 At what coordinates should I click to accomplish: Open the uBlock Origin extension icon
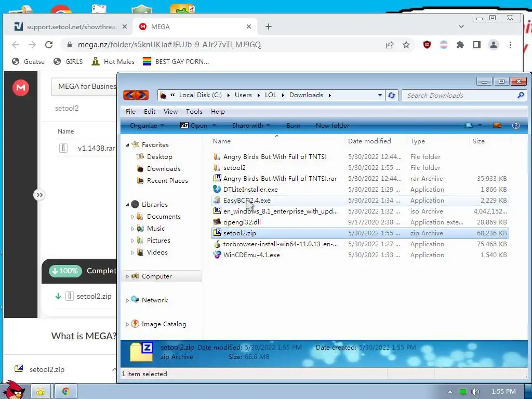pos(427,45)
